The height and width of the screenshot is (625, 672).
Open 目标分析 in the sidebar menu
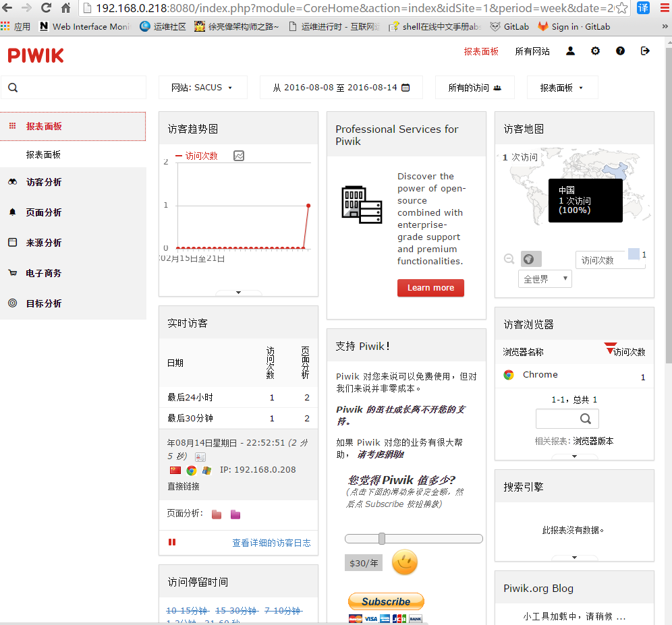[x=73, y=303]
